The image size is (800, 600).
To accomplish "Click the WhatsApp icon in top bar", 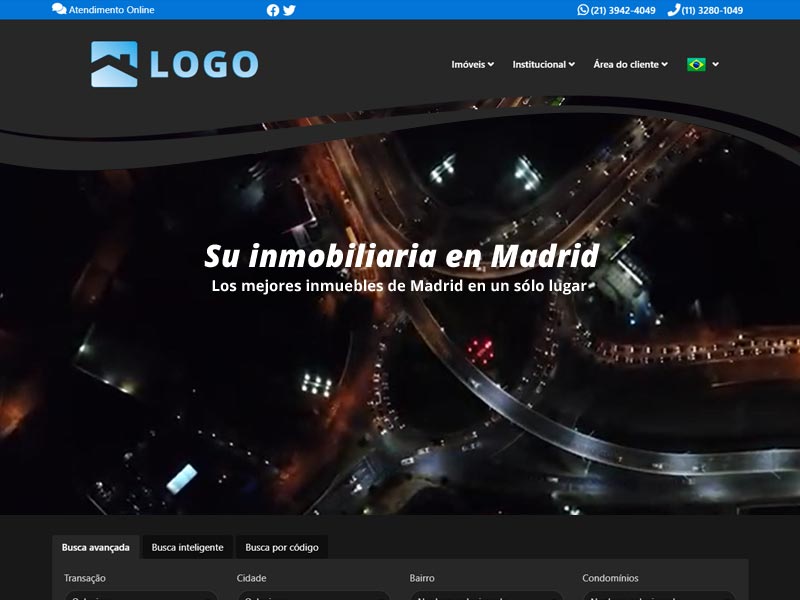I will pos(583,10).
